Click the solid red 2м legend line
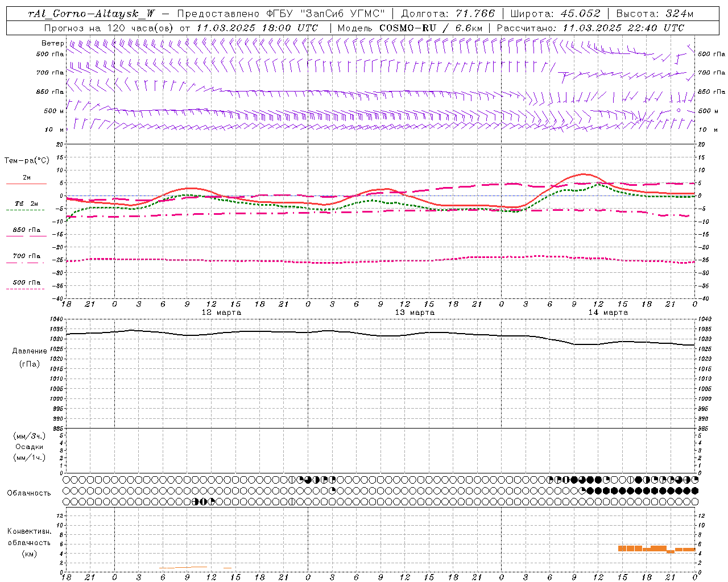The width and height of the screenshot is (728, 582). pos(26,184)
